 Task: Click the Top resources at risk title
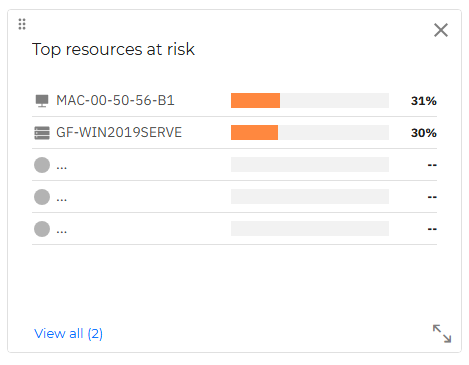click(x=113, y=50)
